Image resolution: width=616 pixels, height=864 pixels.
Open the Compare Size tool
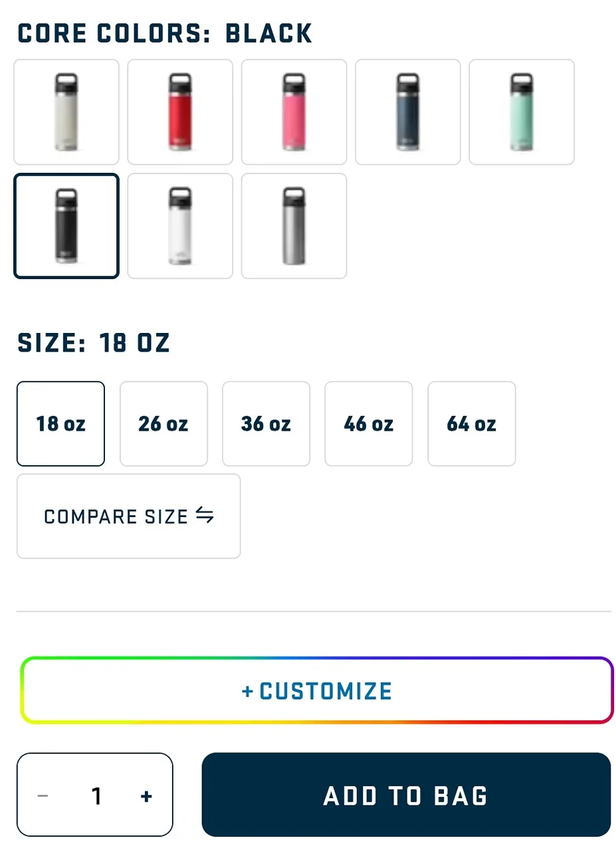tap(116, 516)
